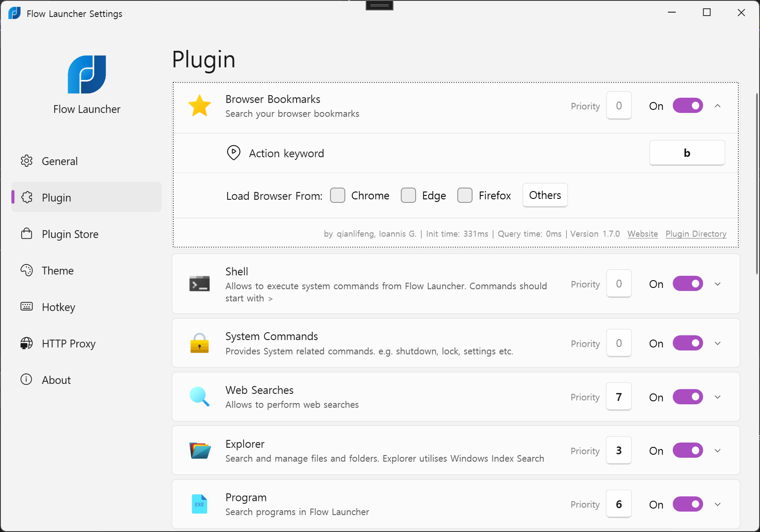Image resolution: width=760 pixels, height=532 pixels.
Task: Click the General gear icon
Action: [x=26, y=161]
